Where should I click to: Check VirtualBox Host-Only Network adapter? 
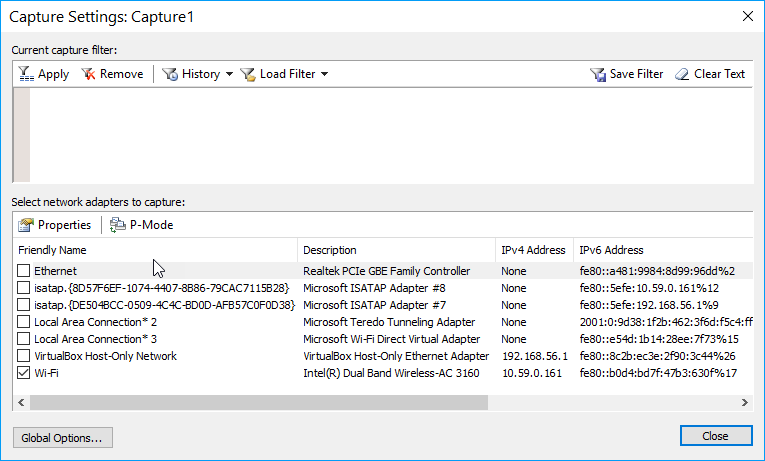(x=24, y=356)
